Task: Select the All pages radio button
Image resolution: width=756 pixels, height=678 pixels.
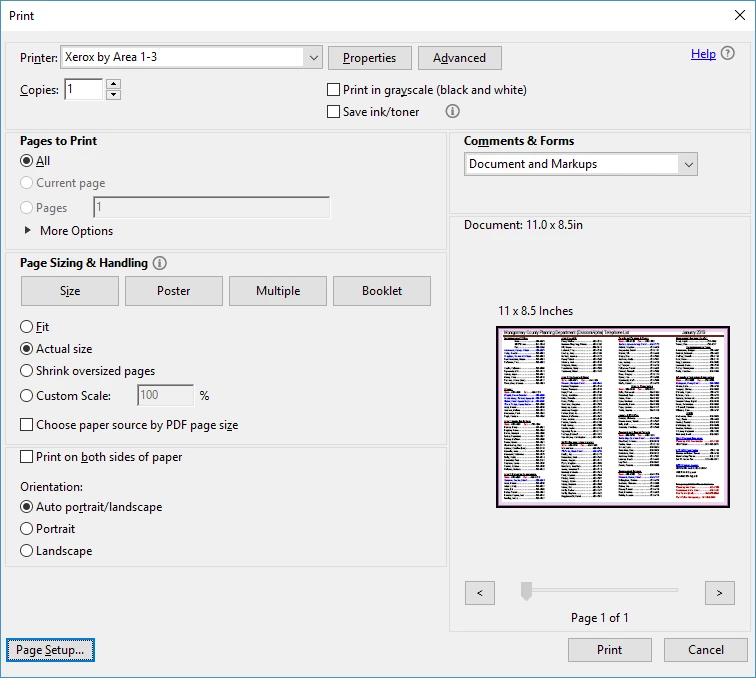Action: click(27, 161)
